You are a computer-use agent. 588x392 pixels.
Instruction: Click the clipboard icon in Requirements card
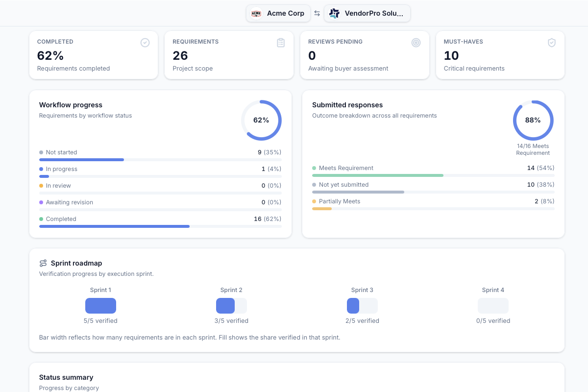(281, 43)
